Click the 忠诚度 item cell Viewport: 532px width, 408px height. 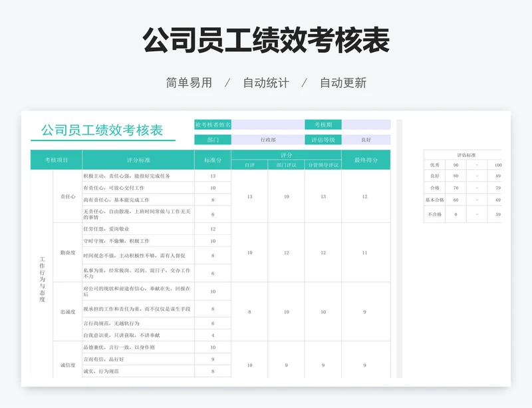68,312
